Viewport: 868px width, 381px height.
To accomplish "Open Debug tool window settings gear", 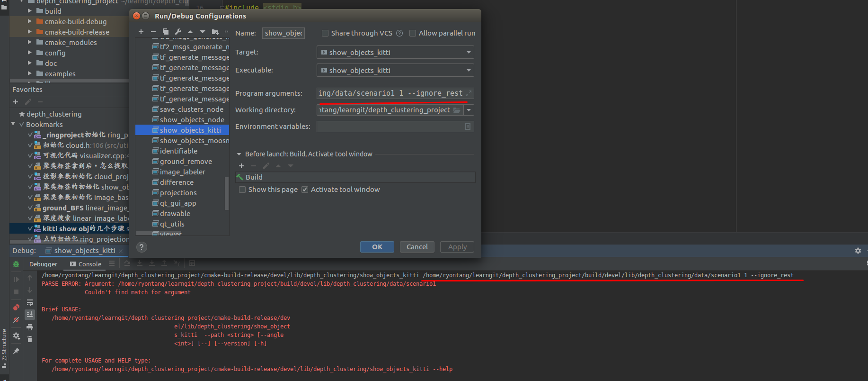I will point(858,251).
